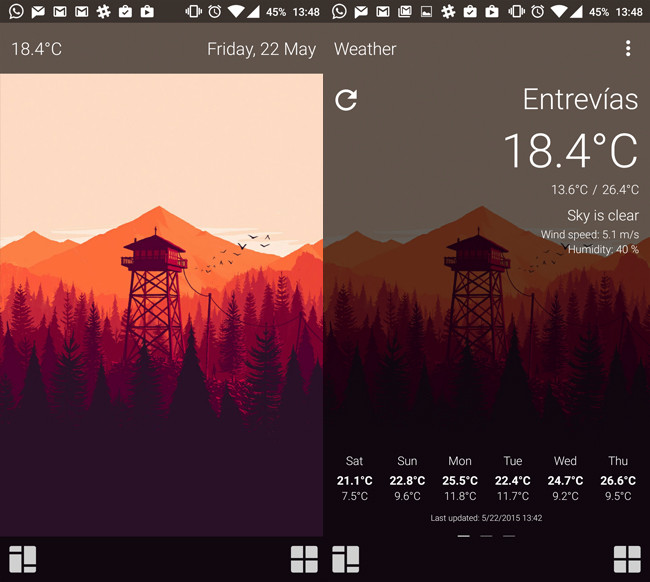Tap WhatsApp notification icon in left status bar
650x582 pixels.
(x=16, y=11)
